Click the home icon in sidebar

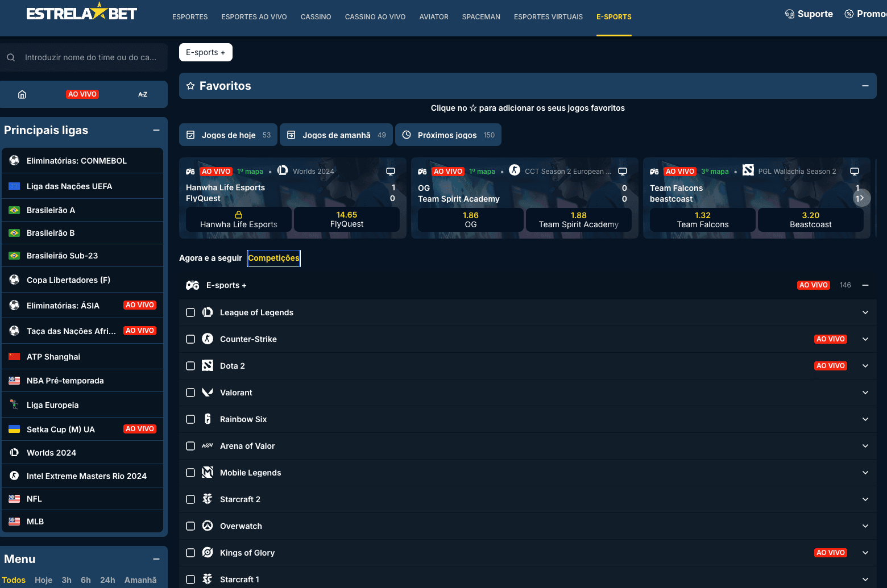tap(22, 94)
